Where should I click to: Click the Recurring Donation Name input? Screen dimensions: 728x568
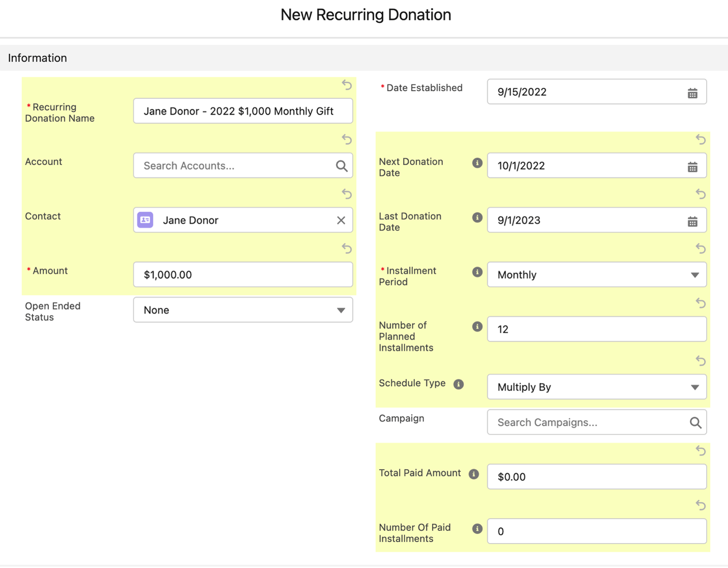[243, 111]
